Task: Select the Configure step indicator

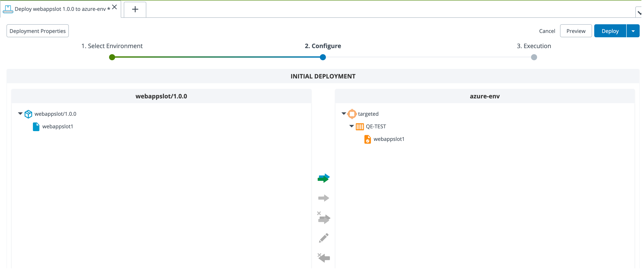Action: tap(322, 57)
